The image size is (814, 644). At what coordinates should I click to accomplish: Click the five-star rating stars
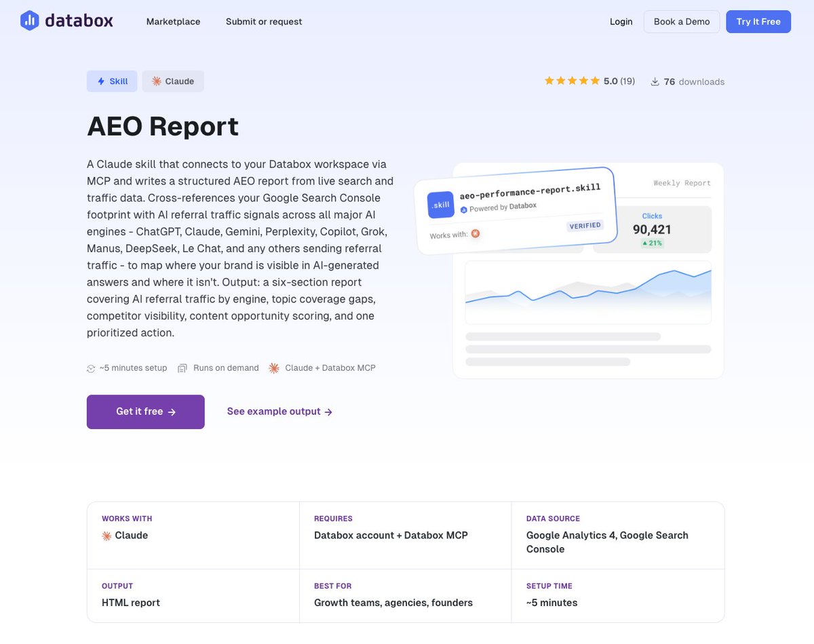click(572, 81)
